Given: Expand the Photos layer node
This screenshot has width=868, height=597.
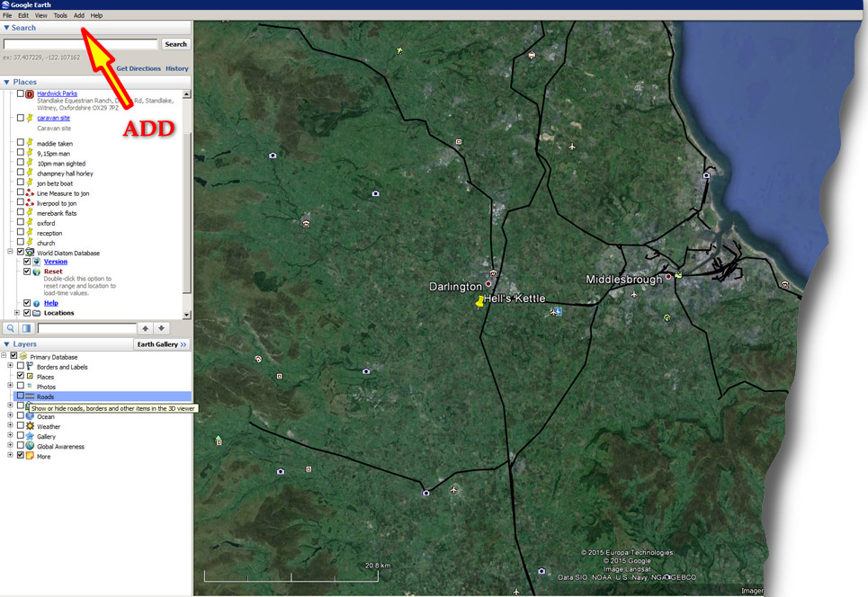Looking at the screenshot, I should click(x=10, y=386).
